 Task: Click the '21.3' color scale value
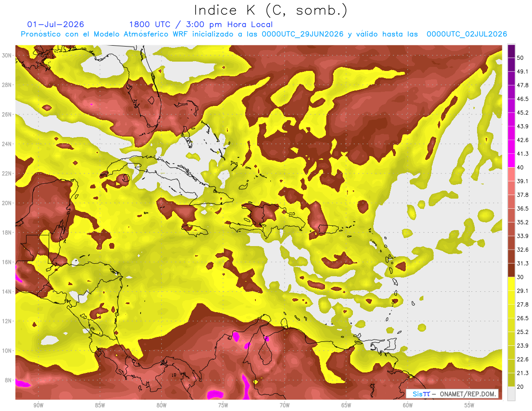(522, 373)
